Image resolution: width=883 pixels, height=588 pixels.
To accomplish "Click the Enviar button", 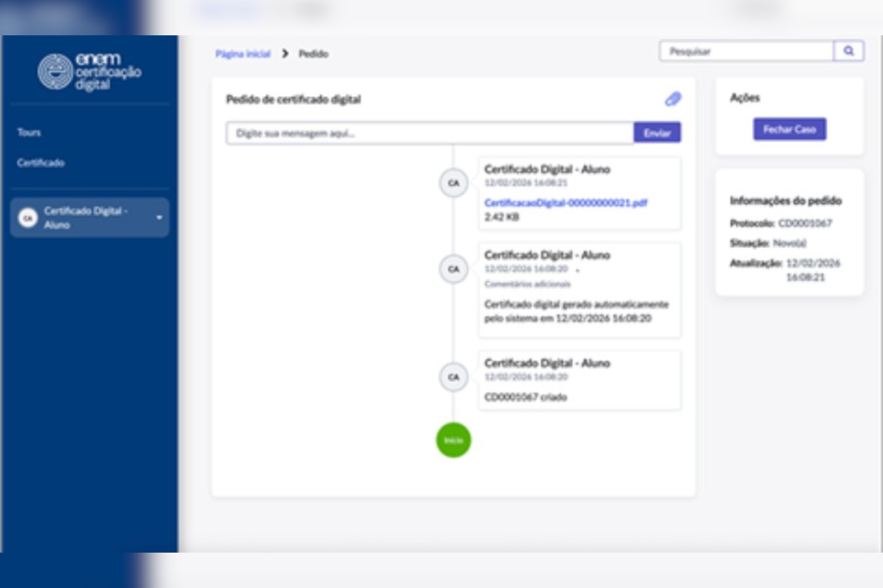I will (656, 132).
